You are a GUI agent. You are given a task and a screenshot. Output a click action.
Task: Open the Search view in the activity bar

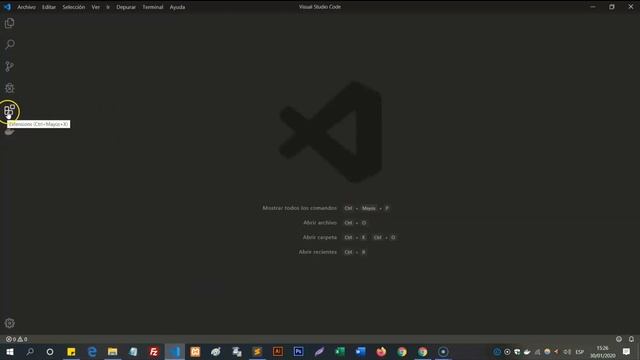pos(9,44)
